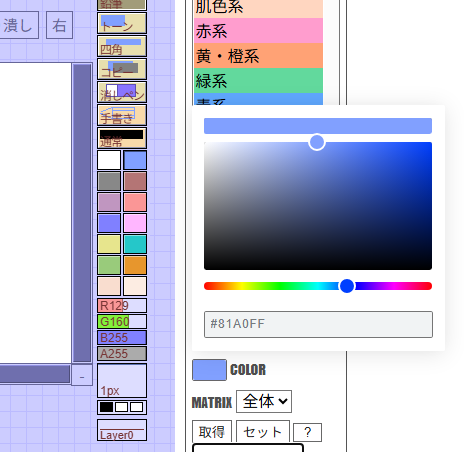Screen dimensions: 464x452
Task: Pick the gray palette swatch
Action: [x=109, y=181]
